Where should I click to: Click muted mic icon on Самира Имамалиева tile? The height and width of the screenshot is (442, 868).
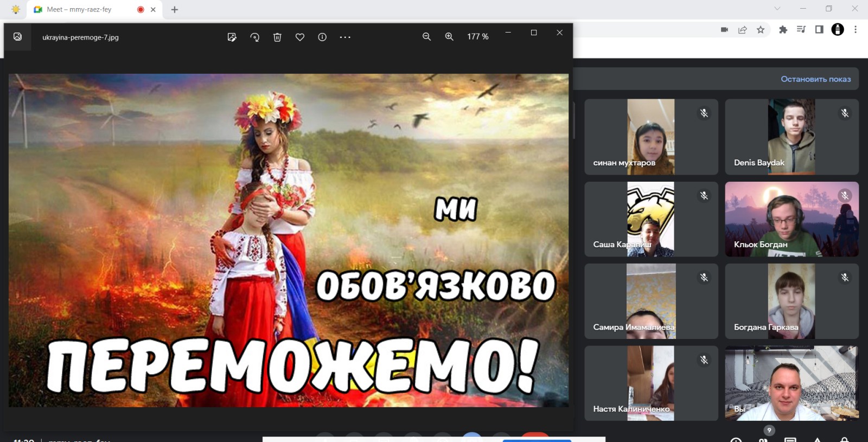704,277
